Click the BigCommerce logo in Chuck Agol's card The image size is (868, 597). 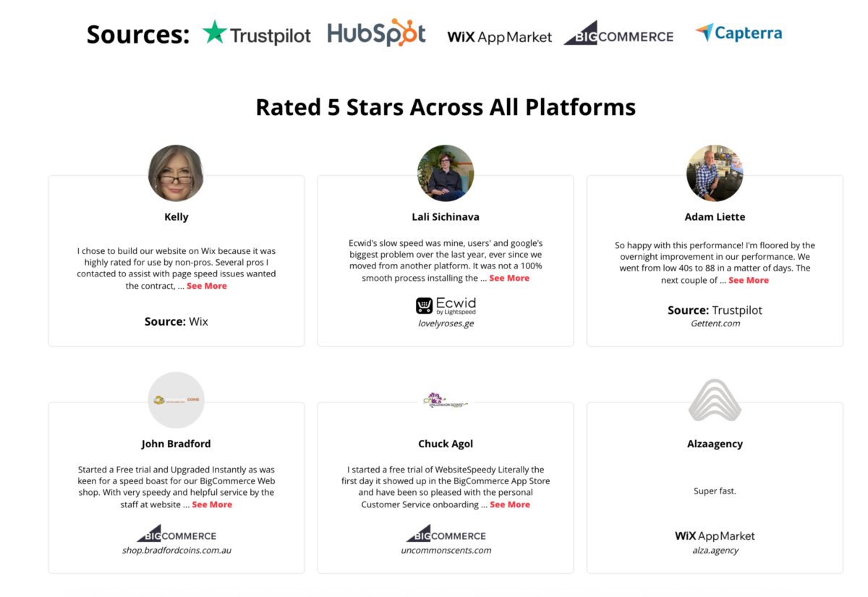(446, 534)
